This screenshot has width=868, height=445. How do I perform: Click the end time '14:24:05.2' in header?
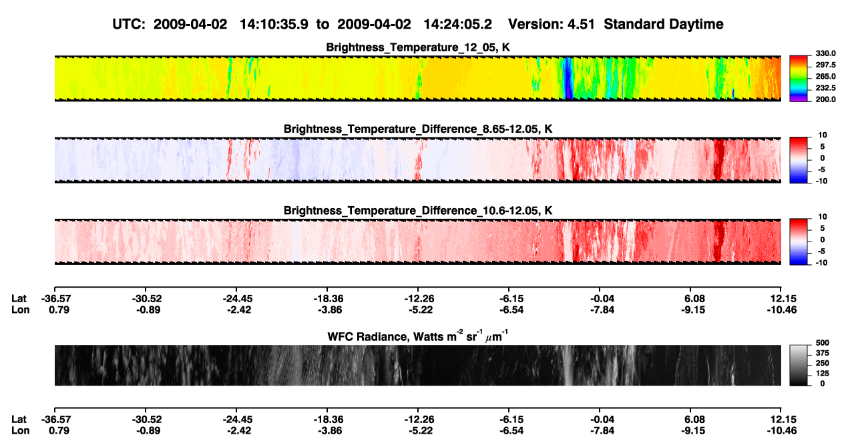pyautogui.click(x=458, y=25)
